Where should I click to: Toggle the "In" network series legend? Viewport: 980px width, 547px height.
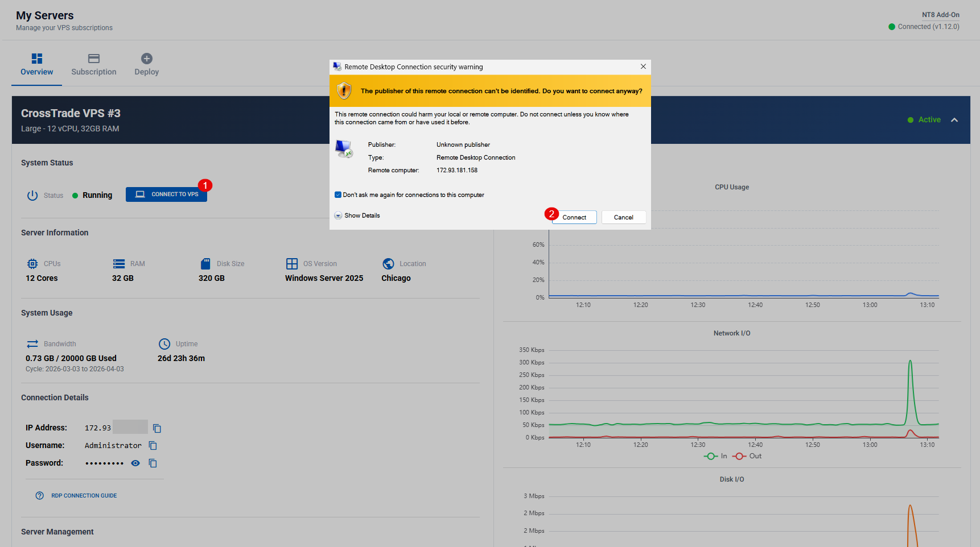(x=715, y=456)
